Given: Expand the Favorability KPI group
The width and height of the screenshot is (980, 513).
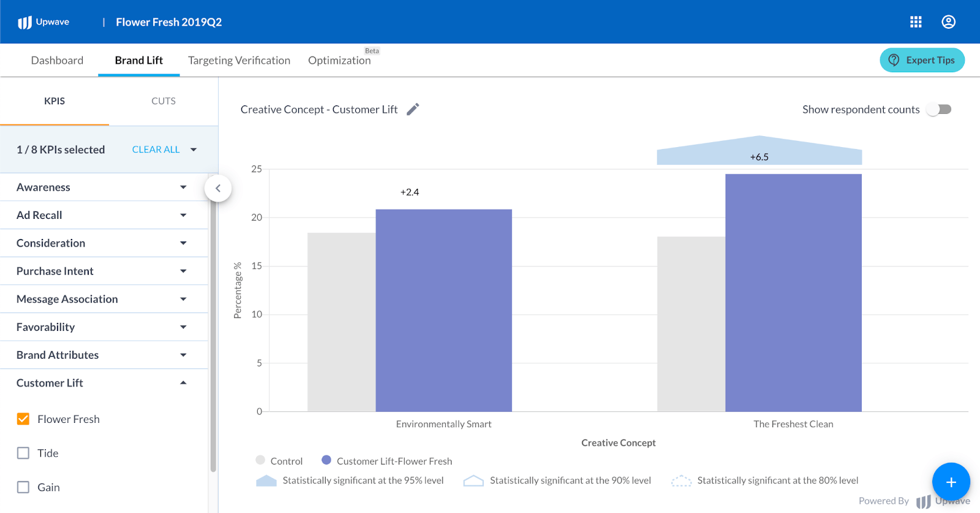Looking at the screenshot, I should click(104, 327).
